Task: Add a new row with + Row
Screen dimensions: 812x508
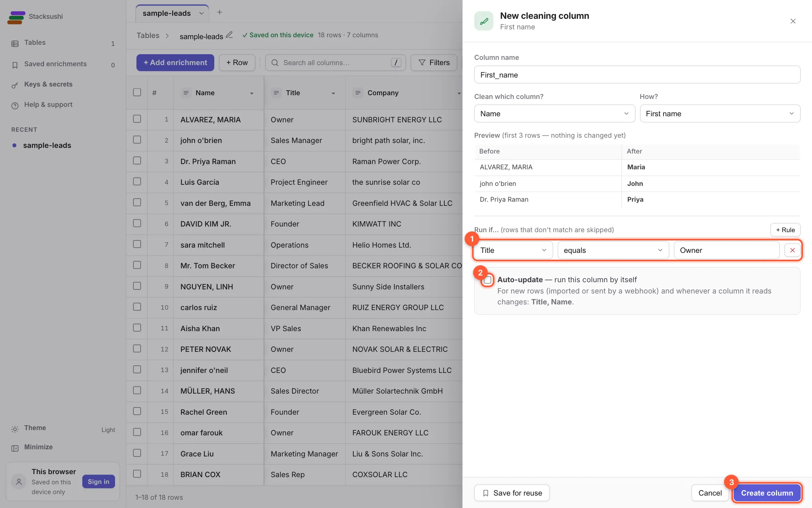Action: point(237,63)
